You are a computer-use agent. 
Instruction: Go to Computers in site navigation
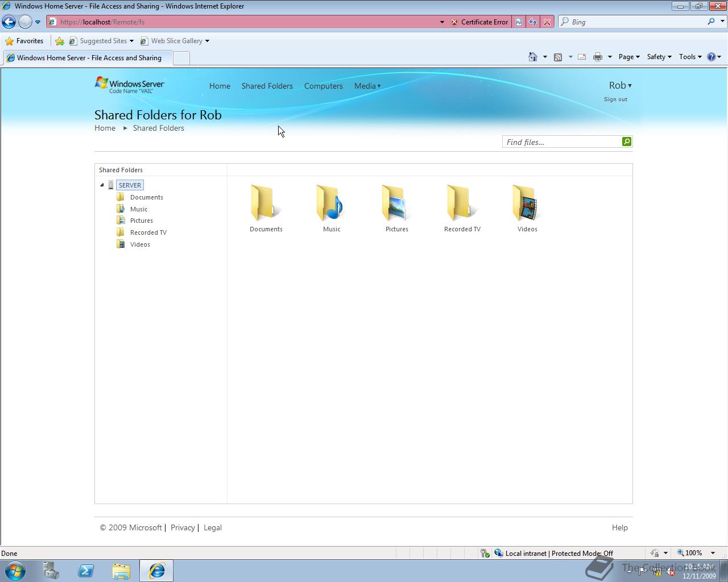pyautogui.click(x=323, y=86)
